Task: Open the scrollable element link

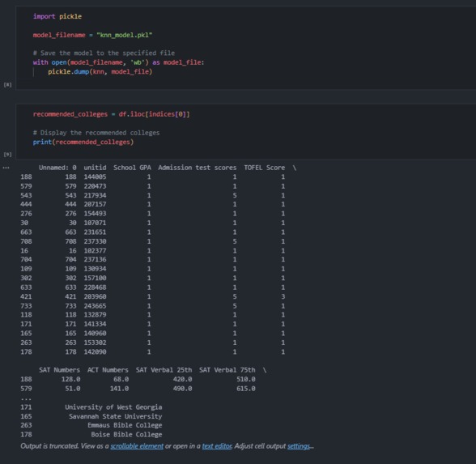Action: coord(137,446)
